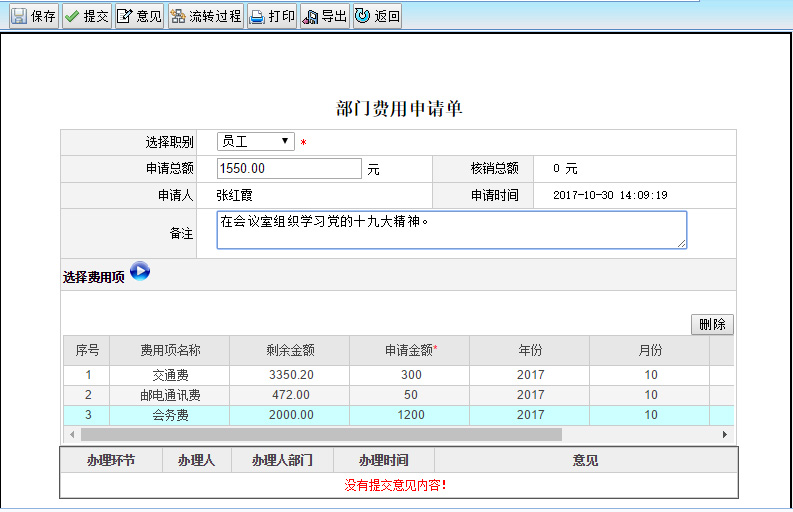Open the Opinion (意见) toolbar icon
Image resolution: width=793 pixels, height=512 pixels.
(126, 16)
